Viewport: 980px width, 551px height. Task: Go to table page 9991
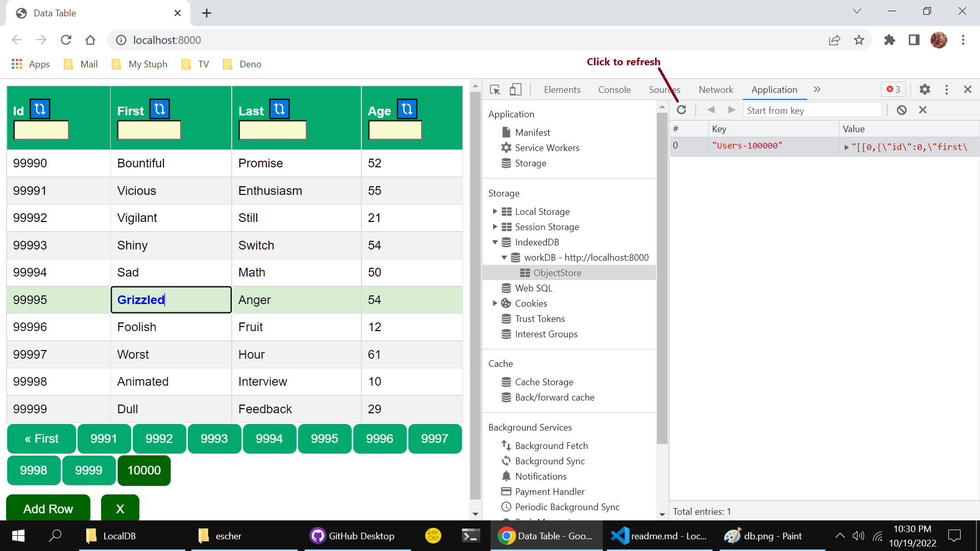[104, 439]
